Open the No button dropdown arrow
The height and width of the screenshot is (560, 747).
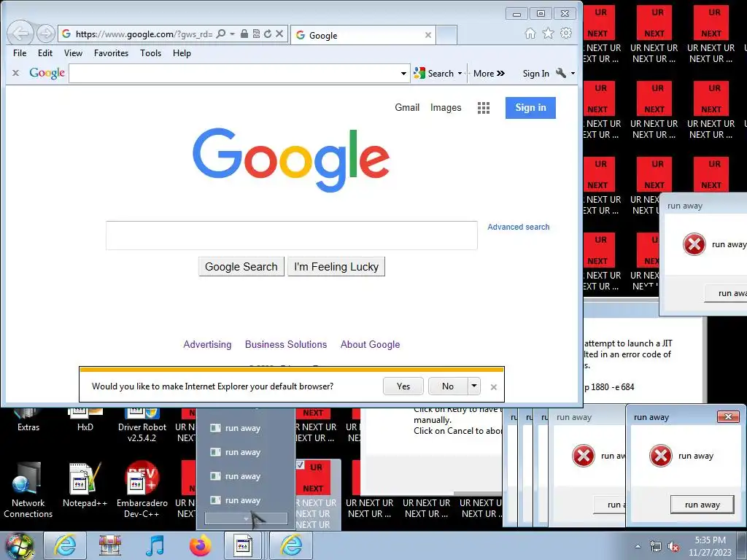pos(474,386)
